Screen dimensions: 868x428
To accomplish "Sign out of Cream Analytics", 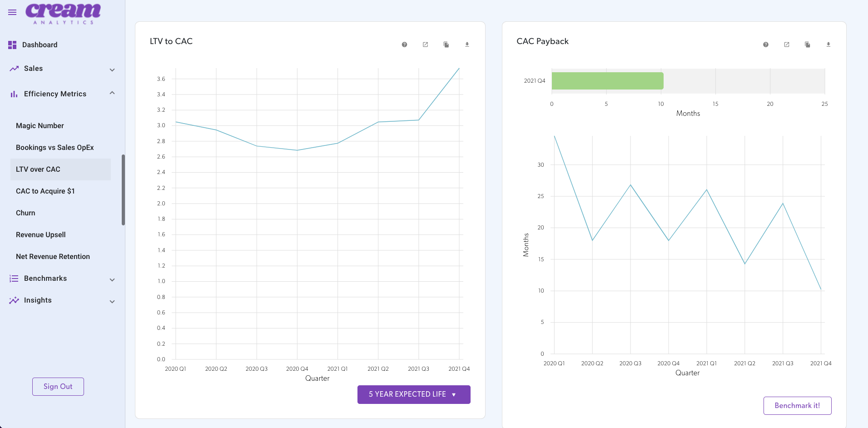I will (x=58, y=386).
